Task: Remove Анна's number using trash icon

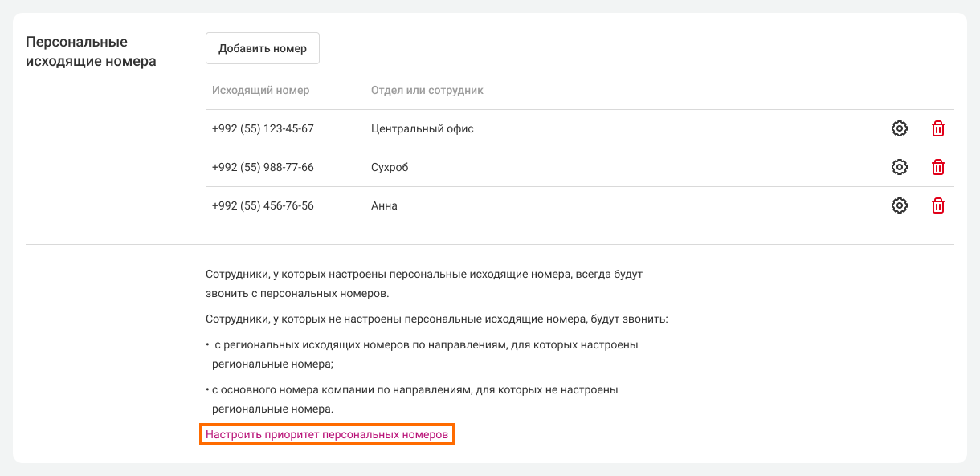Action: coord(937,205)
